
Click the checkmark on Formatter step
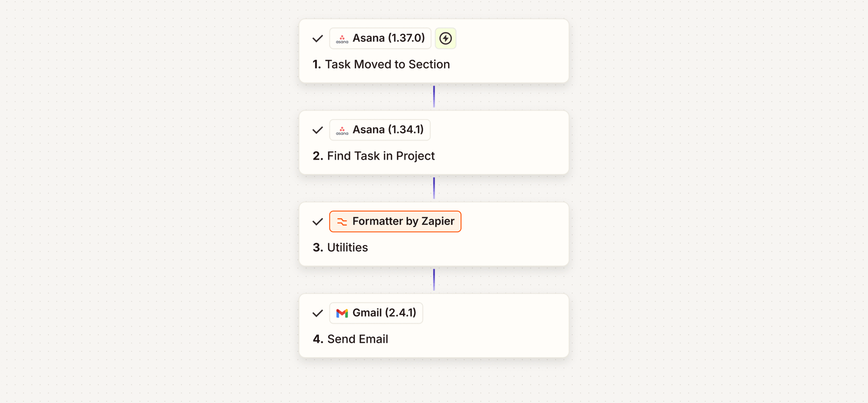[318, 222]
